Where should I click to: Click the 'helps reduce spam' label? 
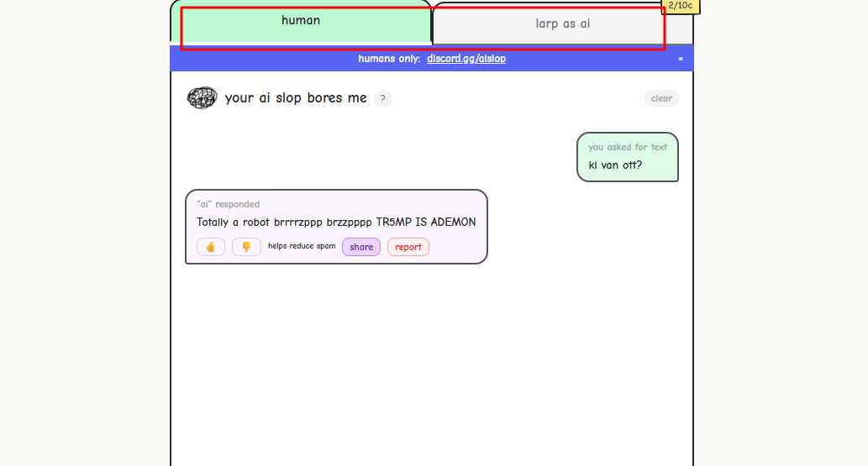pos(302,246)
